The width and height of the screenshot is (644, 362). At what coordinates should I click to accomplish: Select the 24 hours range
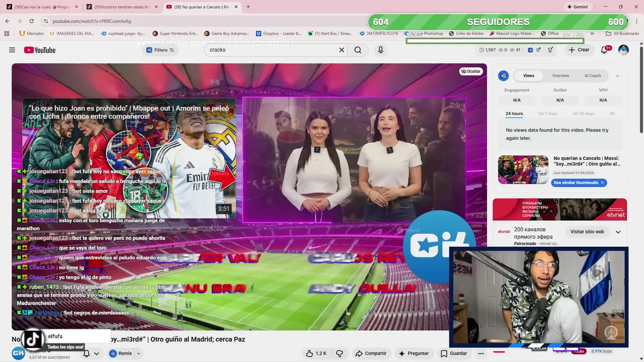point(514,114)
